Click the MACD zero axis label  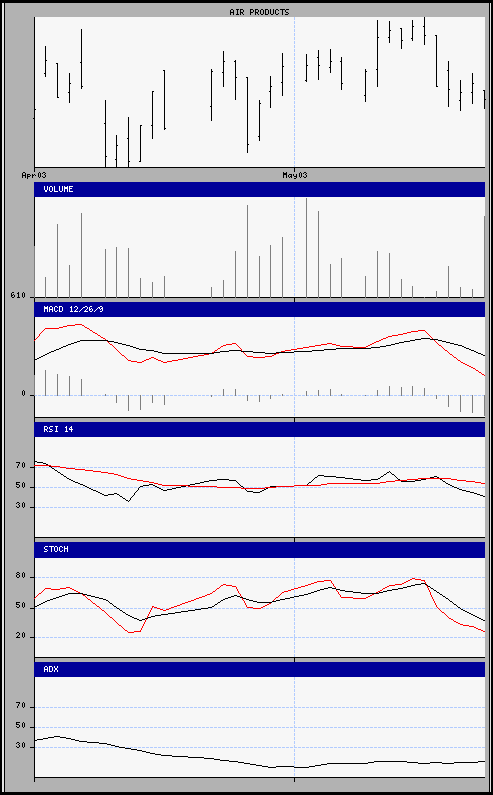coord(23,394)
